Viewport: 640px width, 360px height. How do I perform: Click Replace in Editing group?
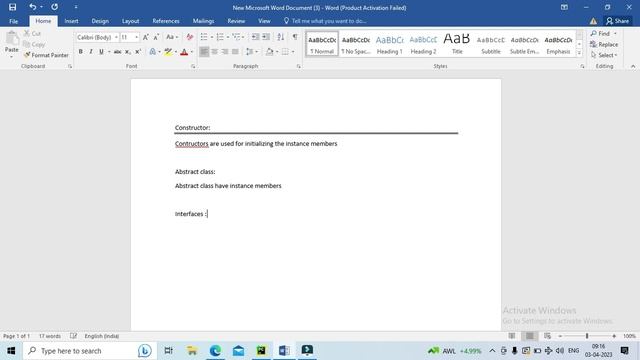604,44
